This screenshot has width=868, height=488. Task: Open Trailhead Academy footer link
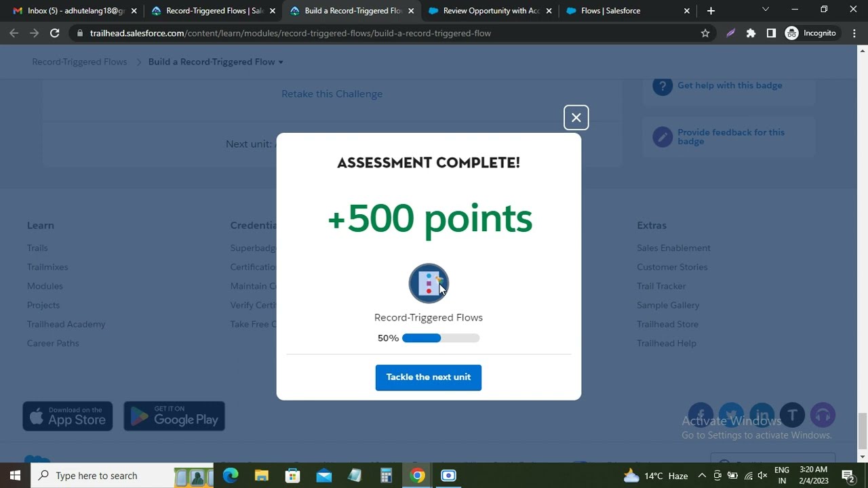click(x=66, y=324)
